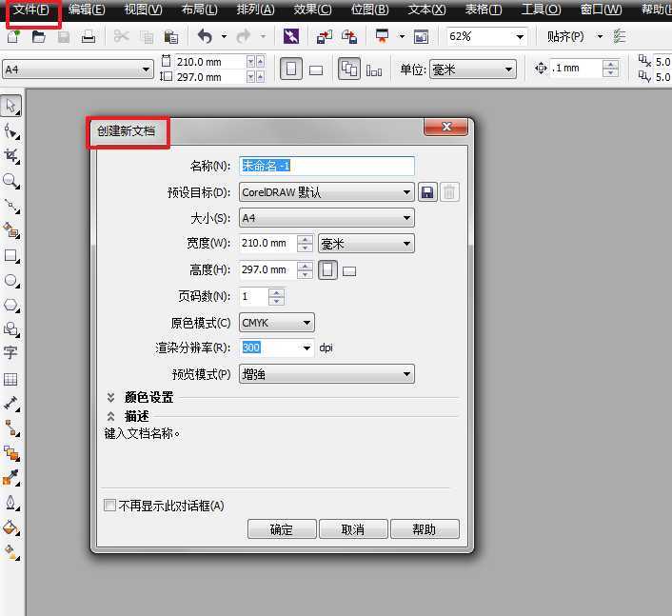Toggle current page layout button
The width and height of the screenshot is (672, 616).
tap(374, 70)
